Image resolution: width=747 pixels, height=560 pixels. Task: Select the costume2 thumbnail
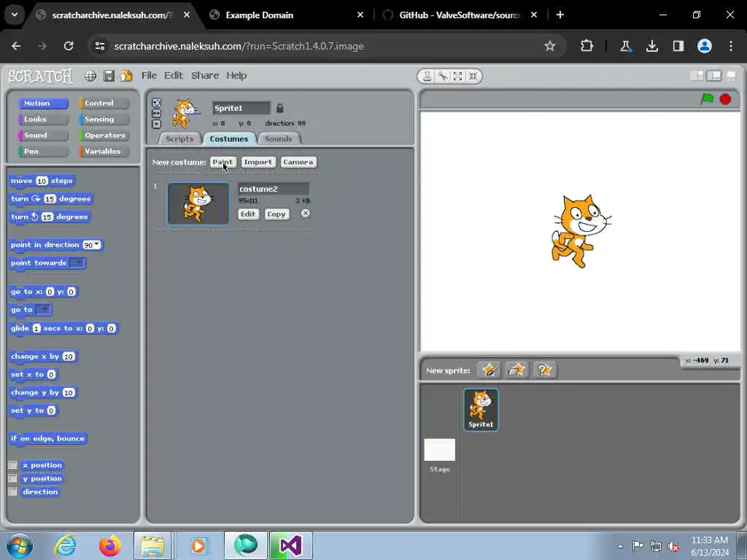pyautogui.click(x=198, y=203)
